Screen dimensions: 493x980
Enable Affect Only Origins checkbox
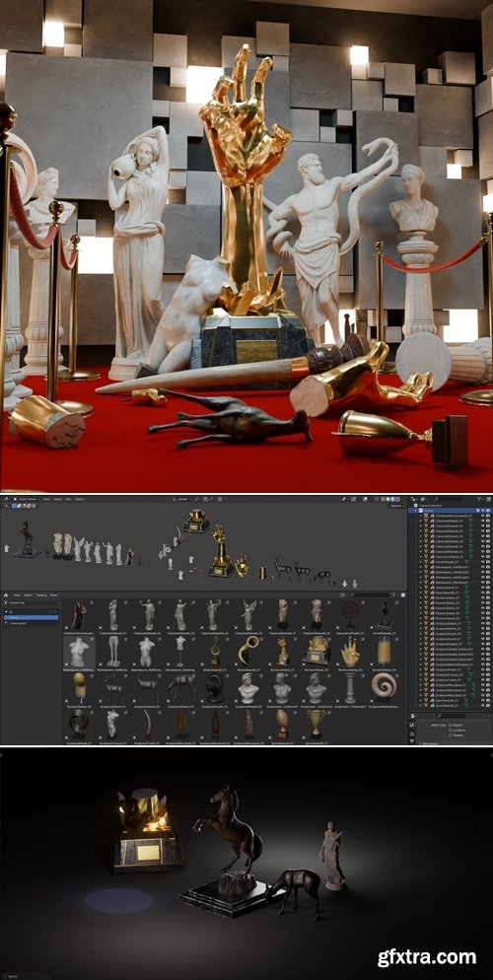tap(450, 725)
